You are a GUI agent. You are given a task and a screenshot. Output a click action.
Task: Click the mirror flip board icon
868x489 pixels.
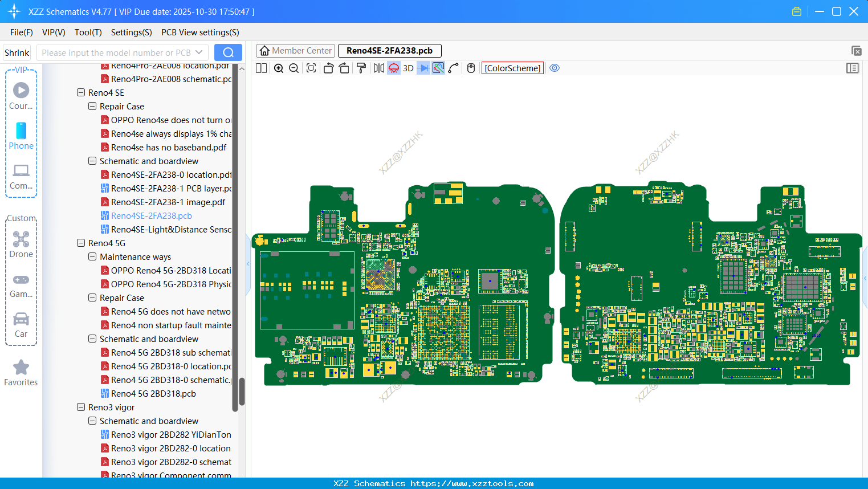(378, 68)
